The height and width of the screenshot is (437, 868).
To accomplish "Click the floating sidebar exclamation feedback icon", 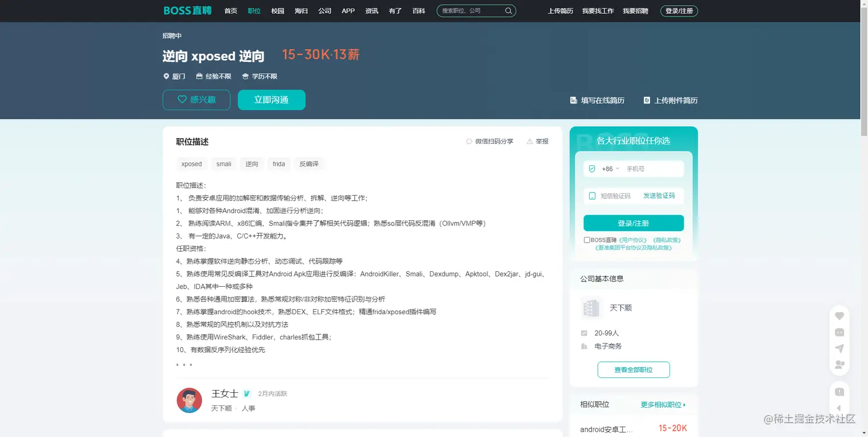I will [x=839, y=392].
